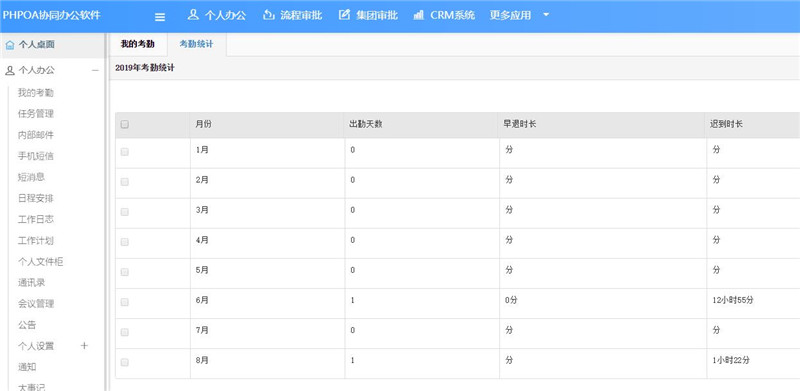This screenshot has width=800, height=391.
Task: Open 工作日志 in the sidebar
Action: [36, 219]
